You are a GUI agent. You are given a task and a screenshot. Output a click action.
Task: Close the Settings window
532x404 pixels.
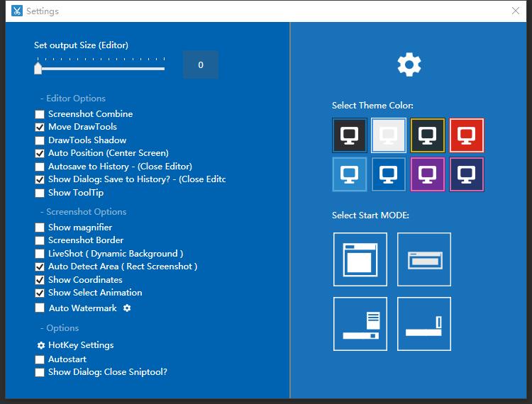(x=516, y=11)
